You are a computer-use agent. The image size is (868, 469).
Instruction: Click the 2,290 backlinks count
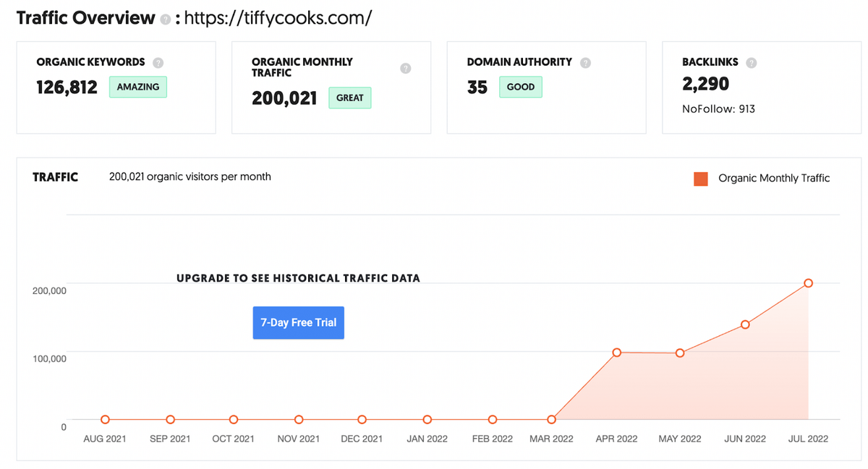pyautogui.click(x=705, y=84)
